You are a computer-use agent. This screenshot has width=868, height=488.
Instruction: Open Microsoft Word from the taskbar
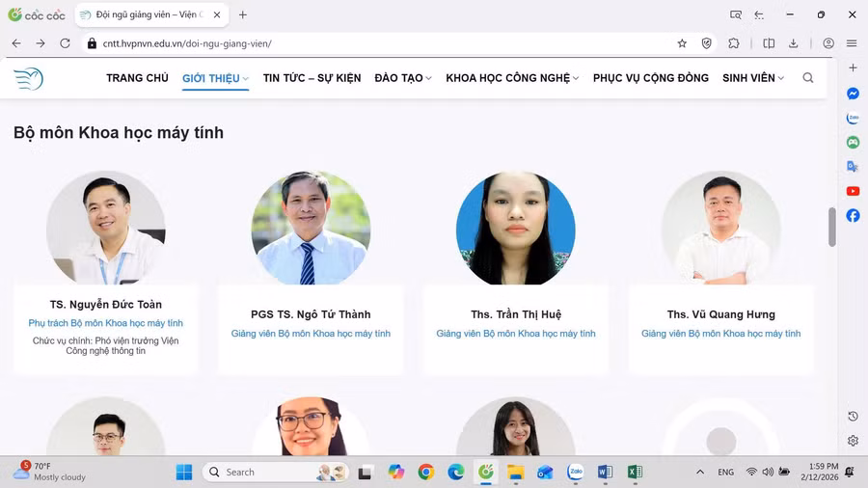coord(605,472)
